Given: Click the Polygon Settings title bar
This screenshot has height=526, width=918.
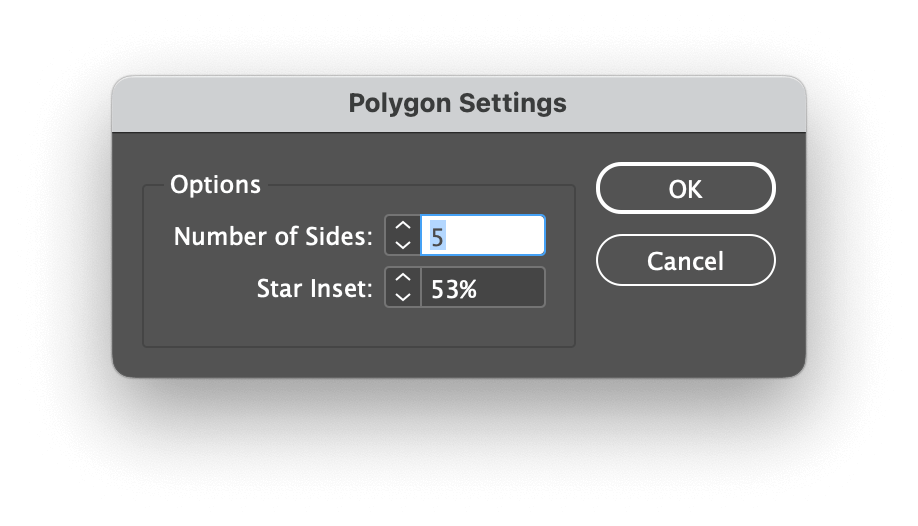Looking at the screenshot, I should pyautogui.click(x=458, y=104).
